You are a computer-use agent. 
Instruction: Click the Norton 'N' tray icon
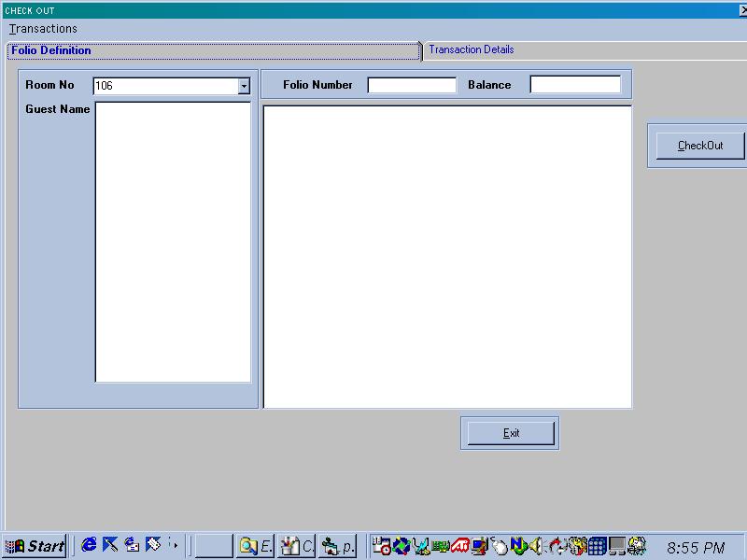[x=518, y=546]
